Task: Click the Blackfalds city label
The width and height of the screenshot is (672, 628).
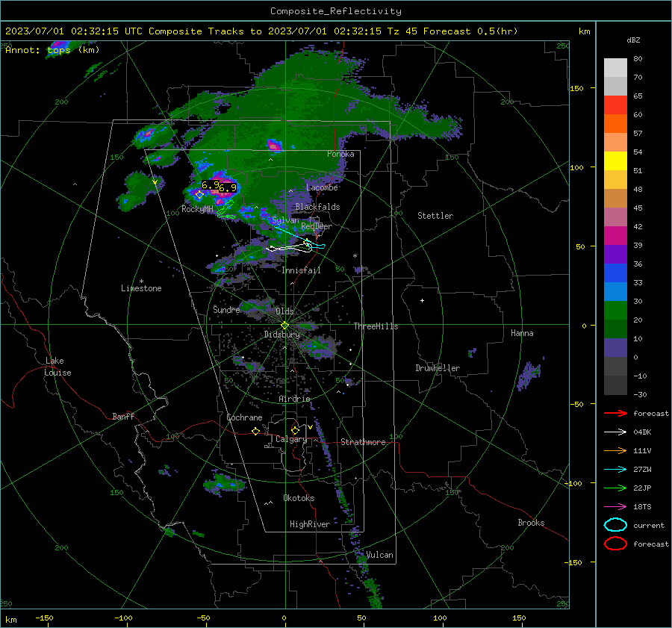Action: (317, 207)
